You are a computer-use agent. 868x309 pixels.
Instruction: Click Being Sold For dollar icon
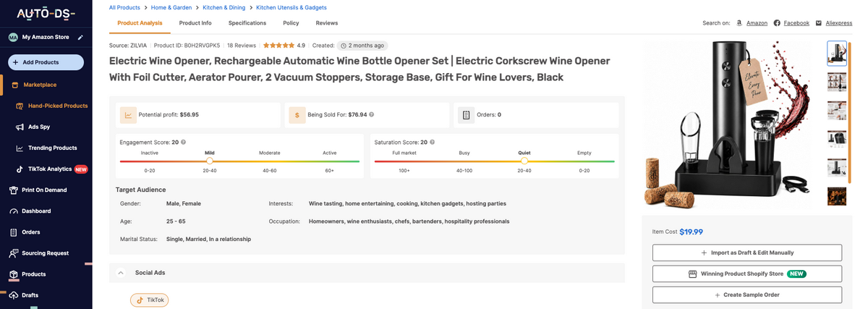pos(297,114)
